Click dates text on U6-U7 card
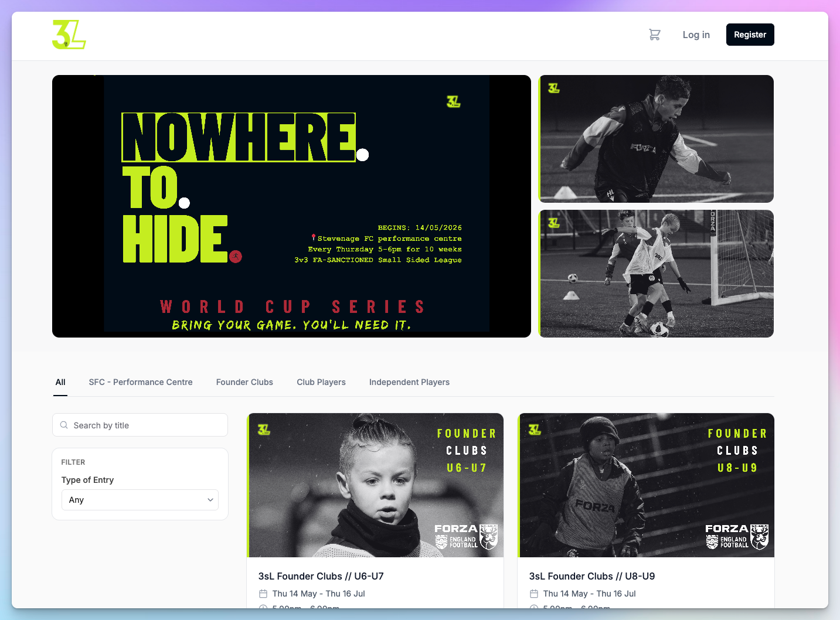The image size is (840, 620). tap(319, 594)
